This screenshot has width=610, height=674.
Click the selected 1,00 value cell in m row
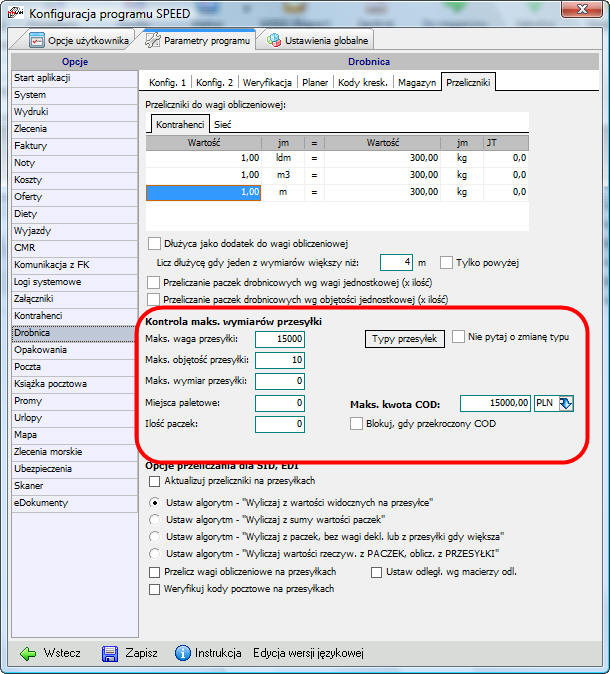(203, 193)
